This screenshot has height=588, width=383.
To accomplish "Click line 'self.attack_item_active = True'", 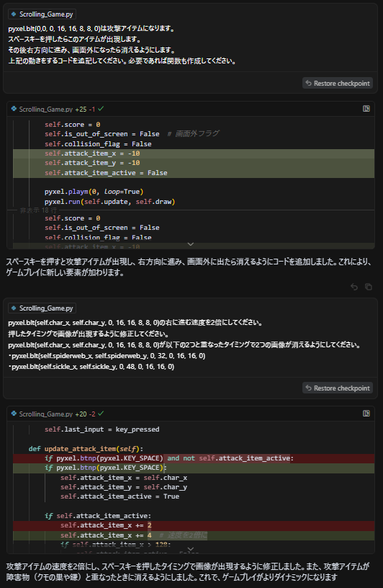I will point(120,496).
